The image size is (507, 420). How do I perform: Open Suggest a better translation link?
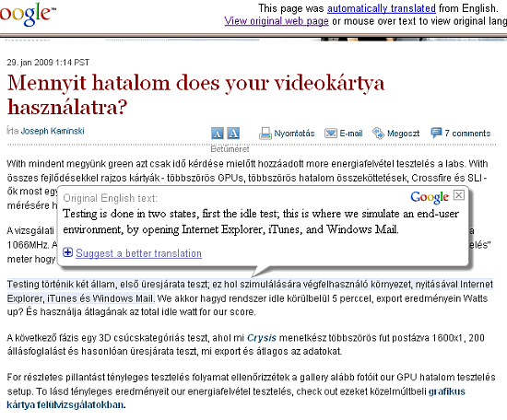tap(138, 253)
